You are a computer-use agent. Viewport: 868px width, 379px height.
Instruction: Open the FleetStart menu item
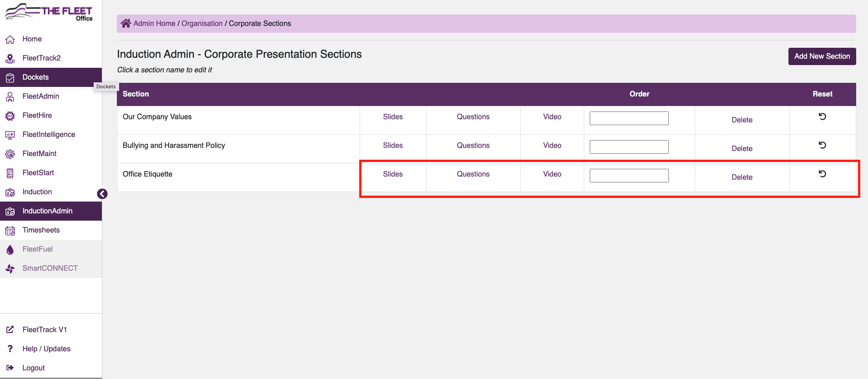(51, 173)
